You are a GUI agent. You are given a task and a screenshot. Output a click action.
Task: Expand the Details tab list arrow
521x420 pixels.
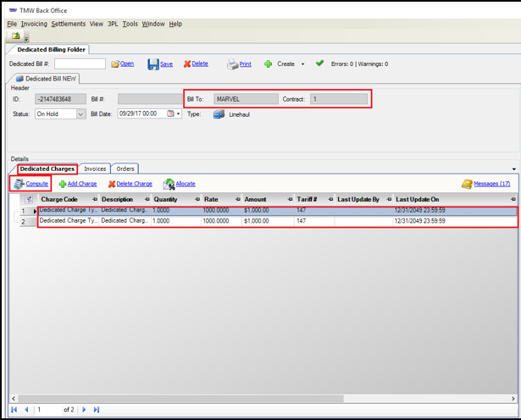513,169
